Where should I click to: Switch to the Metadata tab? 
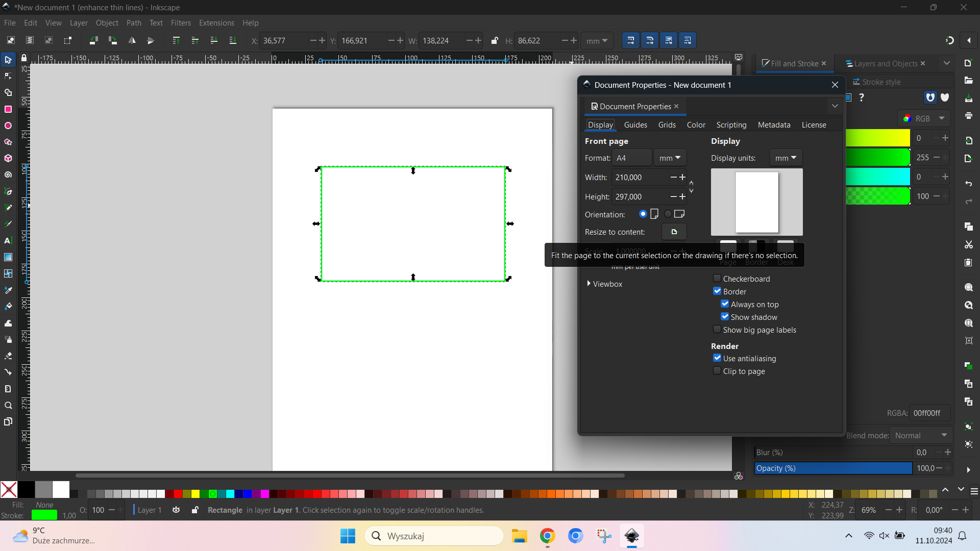(774, 124)
